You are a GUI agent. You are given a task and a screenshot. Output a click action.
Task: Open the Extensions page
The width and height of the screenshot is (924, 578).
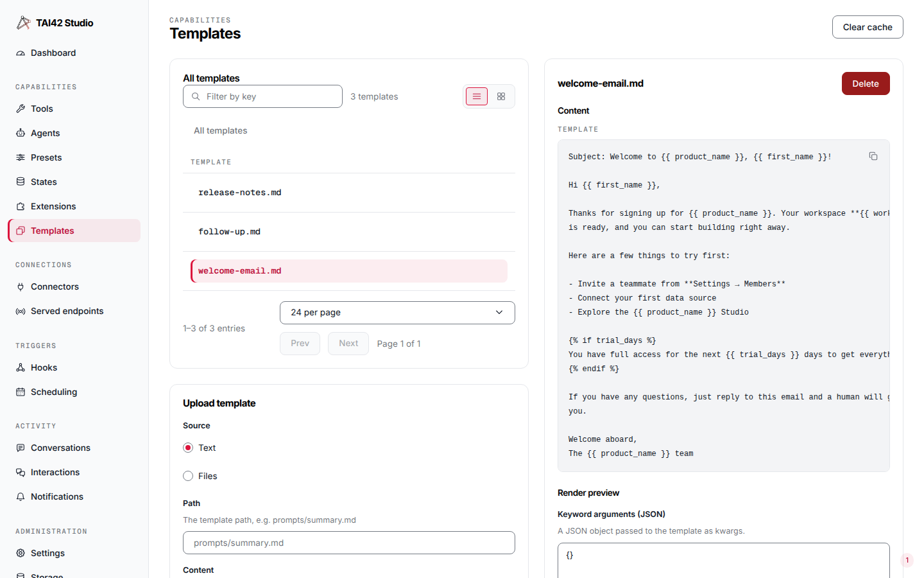[74, 207]
